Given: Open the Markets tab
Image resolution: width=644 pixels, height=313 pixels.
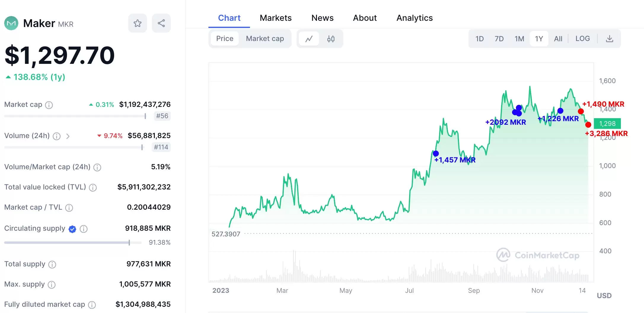Looking at the screenshot, I should pos(275,18).
